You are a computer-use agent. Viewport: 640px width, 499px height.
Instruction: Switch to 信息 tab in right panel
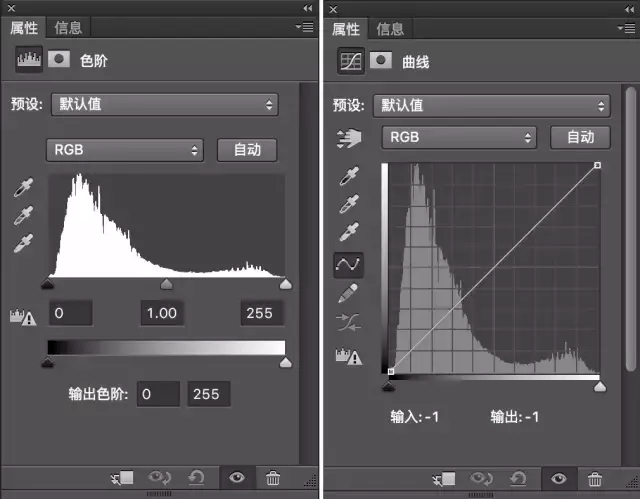[390, 29]
